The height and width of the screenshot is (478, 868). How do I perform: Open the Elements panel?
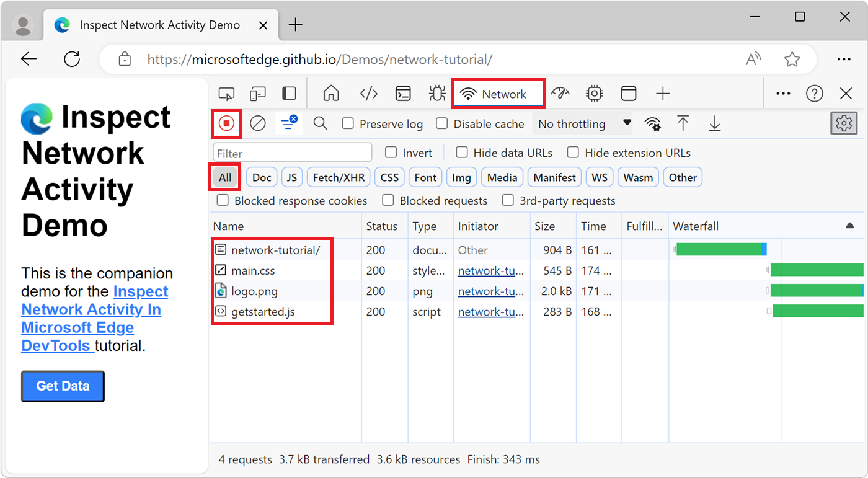368,93
